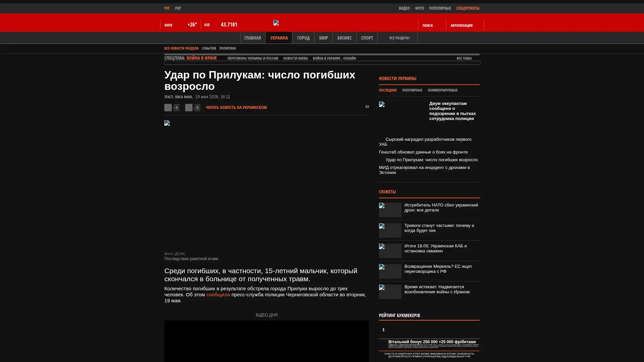Screen dimensions: 644x362
Task: Open the Киев weather city selector
Action: pos(168,25)
